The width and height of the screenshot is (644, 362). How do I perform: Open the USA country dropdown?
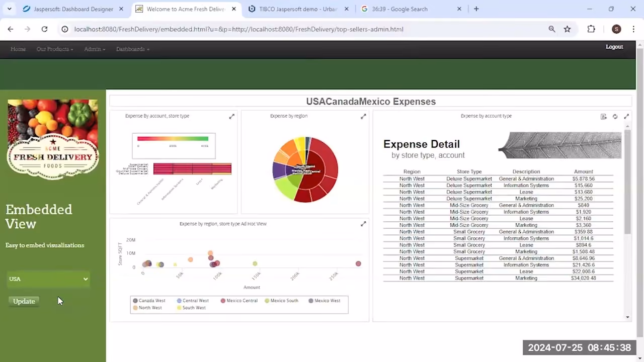coord(48,279)
